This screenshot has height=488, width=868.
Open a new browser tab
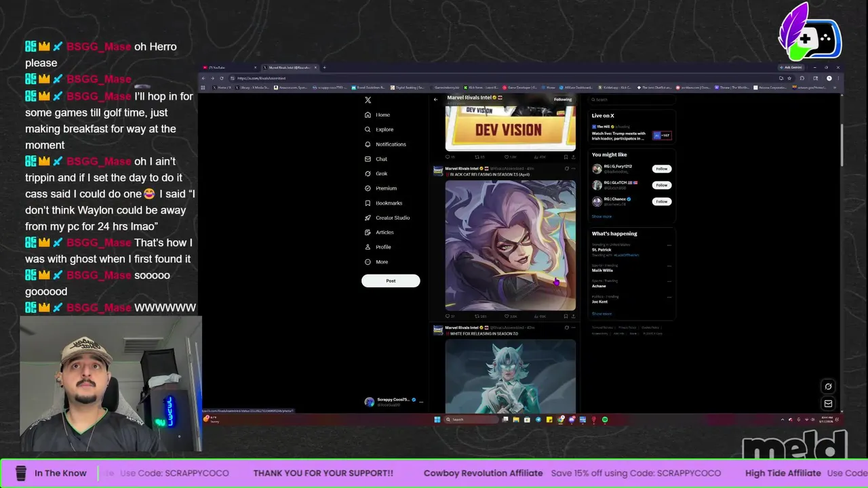point(324,68)
